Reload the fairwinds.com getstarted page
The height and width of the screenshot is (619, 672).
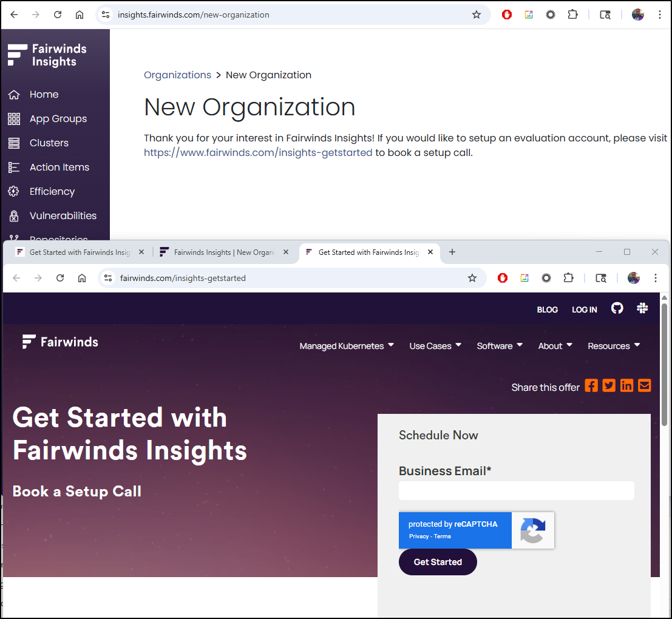tap(60, 278)
